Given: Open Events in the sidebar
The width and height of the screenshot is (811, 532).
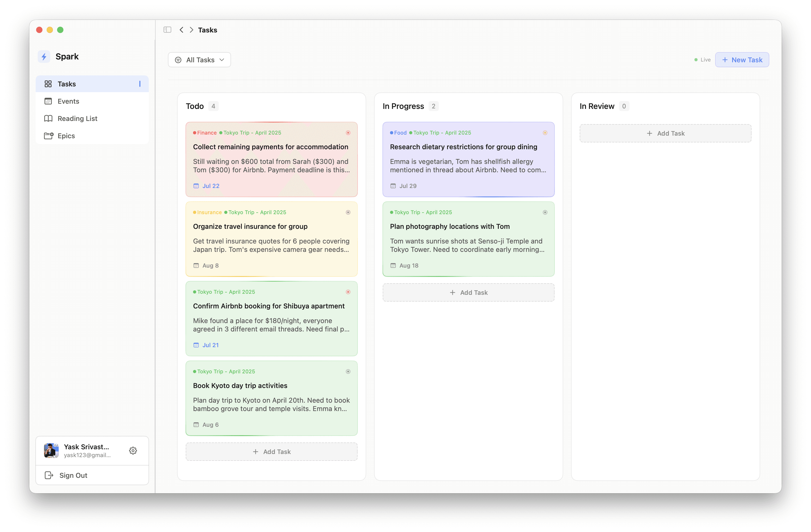Looking at the screenshot, I should point(68,101).
